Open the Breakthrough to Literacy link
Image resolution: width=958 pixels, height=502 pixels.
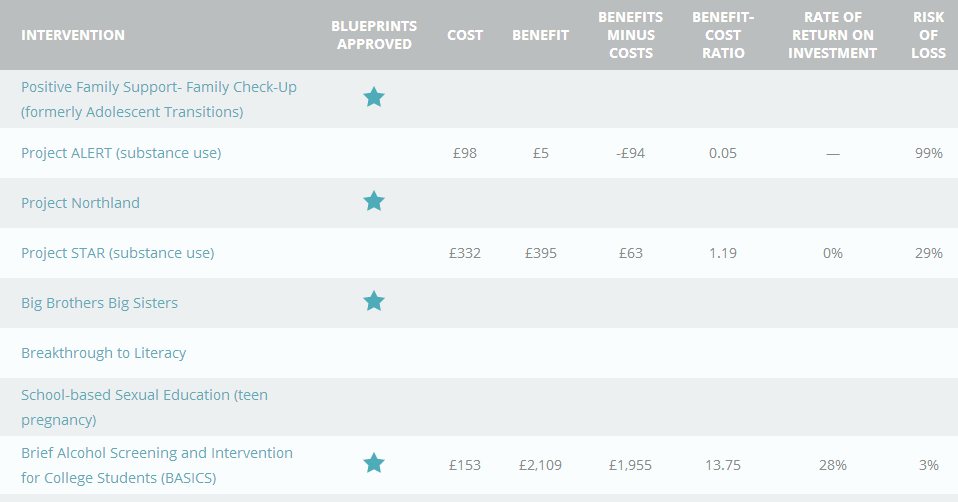pos(103,353)
